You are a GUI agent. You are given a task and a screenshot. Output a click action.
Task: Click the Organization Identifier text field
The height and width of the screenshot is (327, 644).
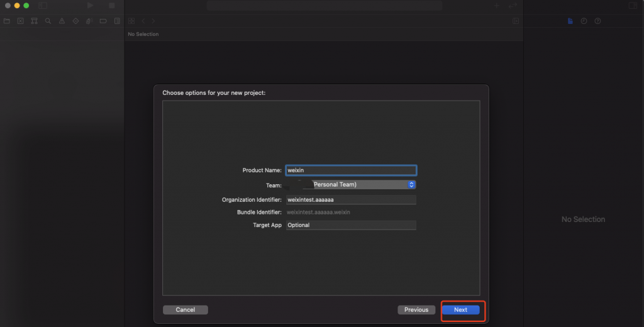[351, 199]
